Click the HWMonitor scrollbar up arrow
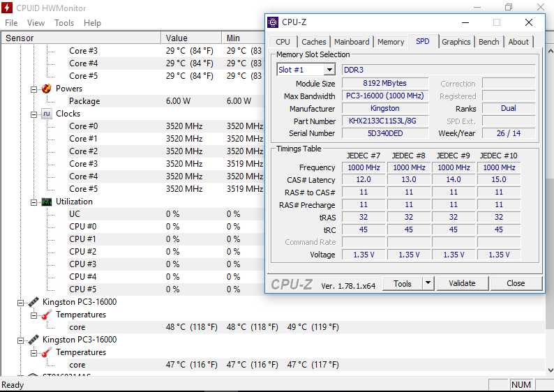Screen dimensions: 554x392 (x=550, y=51)
